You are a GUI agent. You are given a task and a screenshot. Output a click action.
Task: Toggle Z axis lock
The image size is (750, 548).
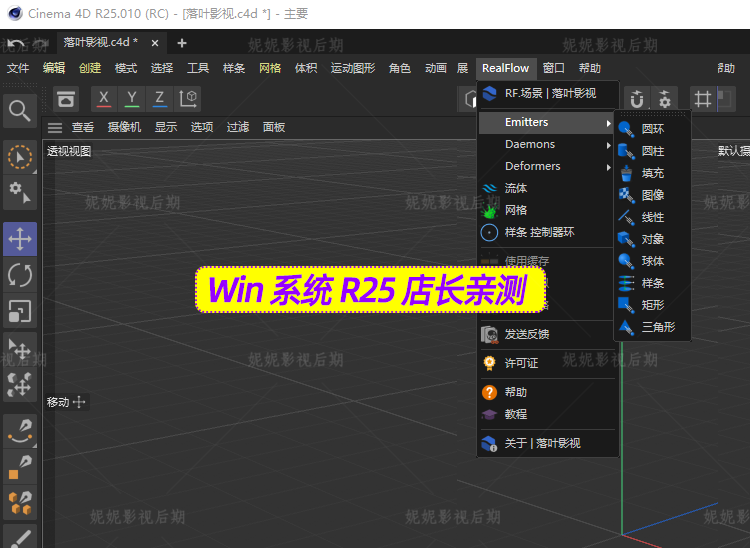[160, 99]
